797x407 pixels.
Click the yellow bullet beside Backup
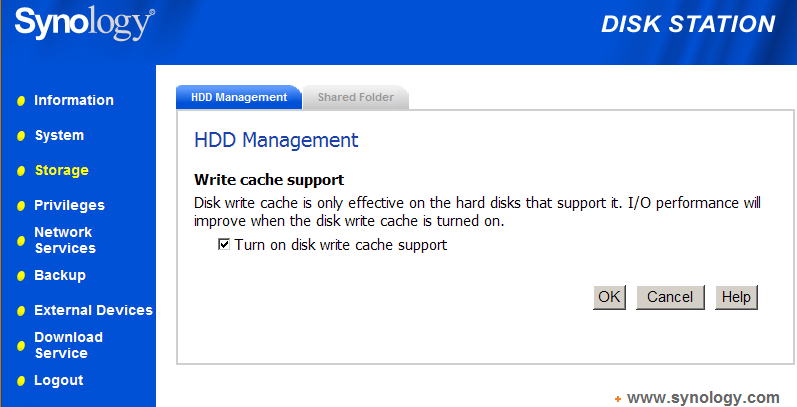(21, 276)
